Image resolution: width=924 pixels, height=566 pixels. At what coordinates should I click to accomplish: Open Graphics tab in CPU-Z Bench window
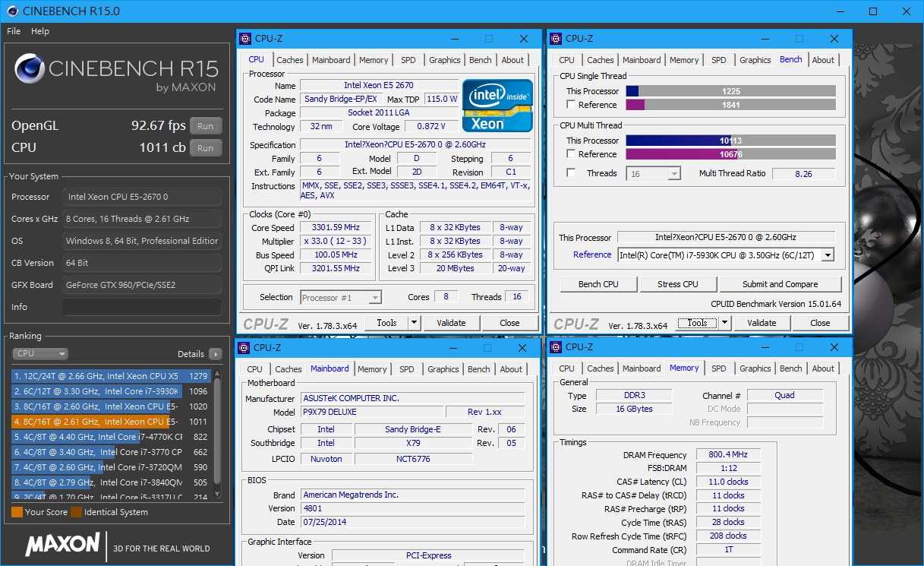755,60
